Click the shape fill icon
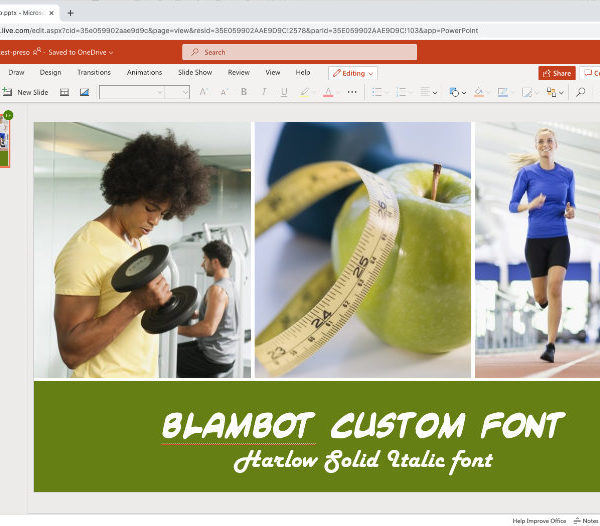The height and width of the screenshot is (526, 600). coord(479,92)
